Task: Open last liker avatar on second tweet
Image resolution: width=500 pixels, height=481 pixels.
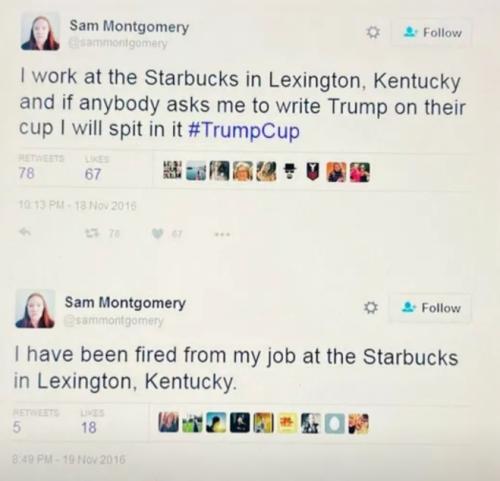Action: pos(358,424)
